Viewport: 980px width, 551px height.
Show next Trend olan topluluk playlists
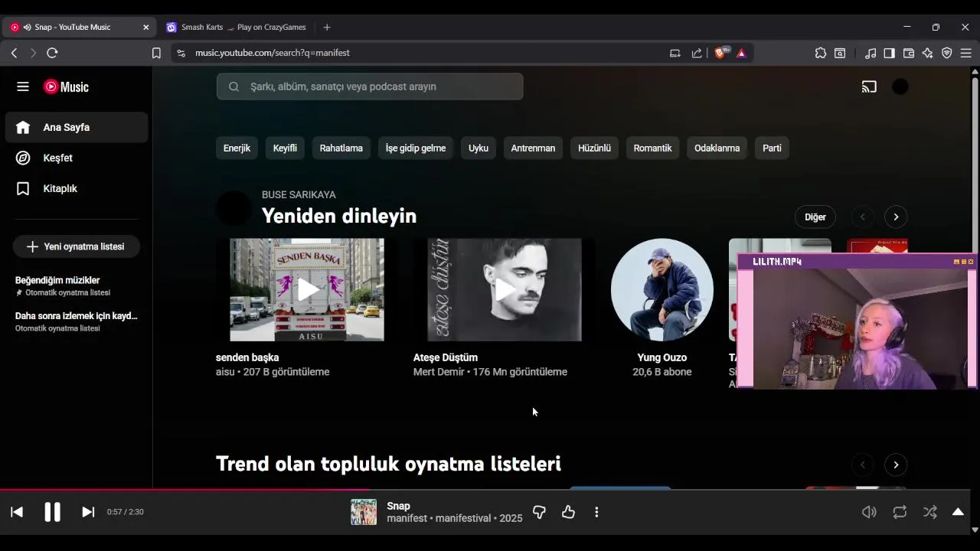click(x=896, y=465)
